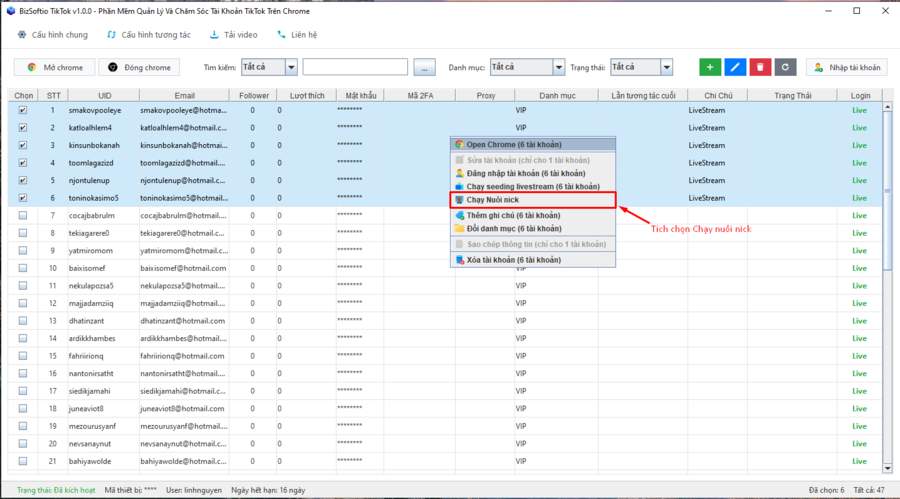Tick the checkbox for row cocajbabrulm
This screenshot has width=900, height=499.
pos(23,215)
